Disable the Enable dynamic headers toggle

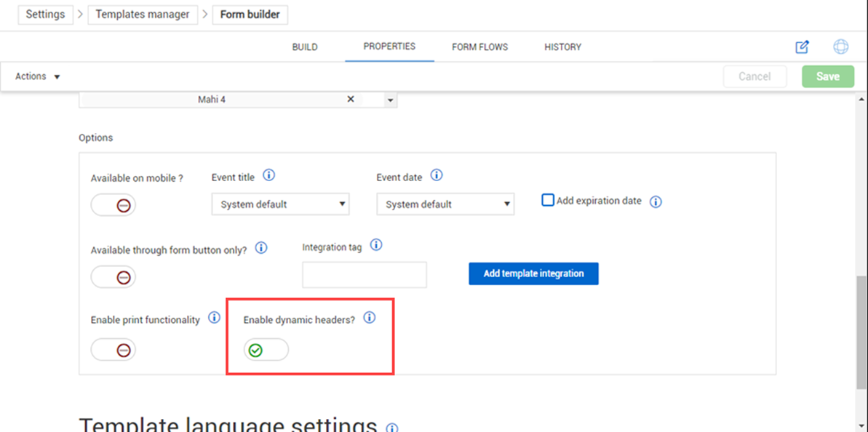tap(266, 350)
